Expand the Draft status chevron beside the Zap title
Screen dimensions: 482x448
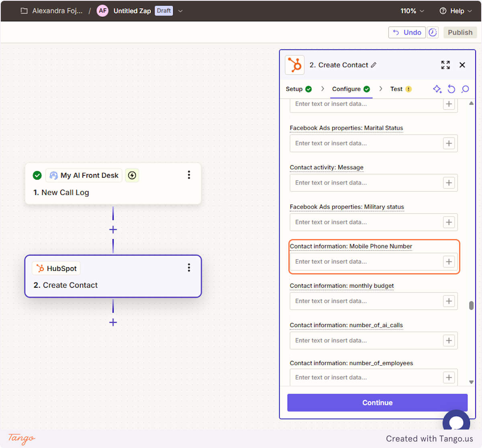point(180,11)
